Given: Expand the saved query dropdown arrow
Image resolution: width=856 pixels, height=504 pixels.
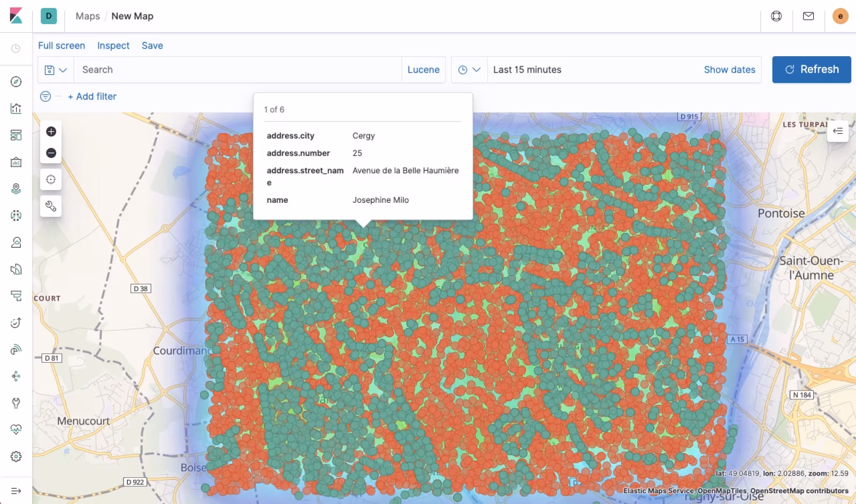Looking at the screenshot, I should [62, 70].
